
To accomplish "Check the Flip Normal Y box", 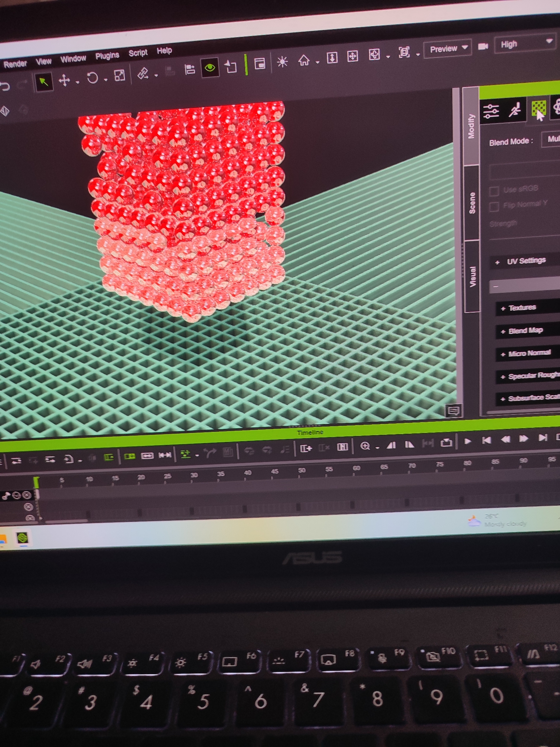I will point(494,207).
